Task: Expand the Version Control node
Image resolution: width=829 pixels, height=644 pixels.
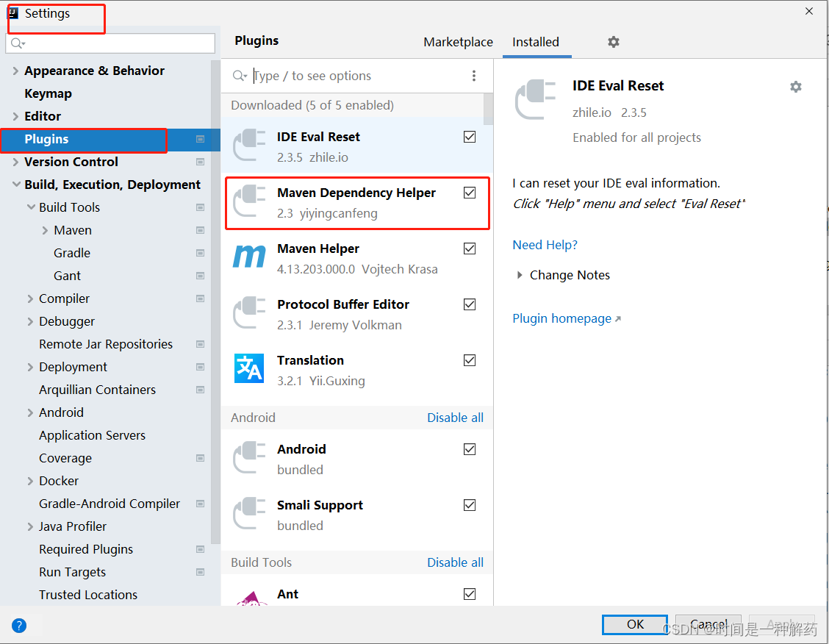Action: click(x=15, y=162)
